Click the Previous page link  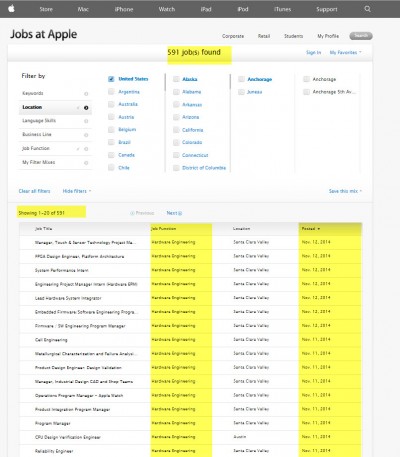pos(142,213)
